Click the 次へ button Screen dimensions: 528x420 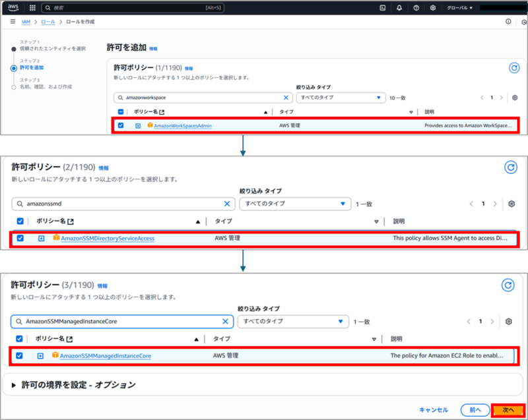point(508,410)
